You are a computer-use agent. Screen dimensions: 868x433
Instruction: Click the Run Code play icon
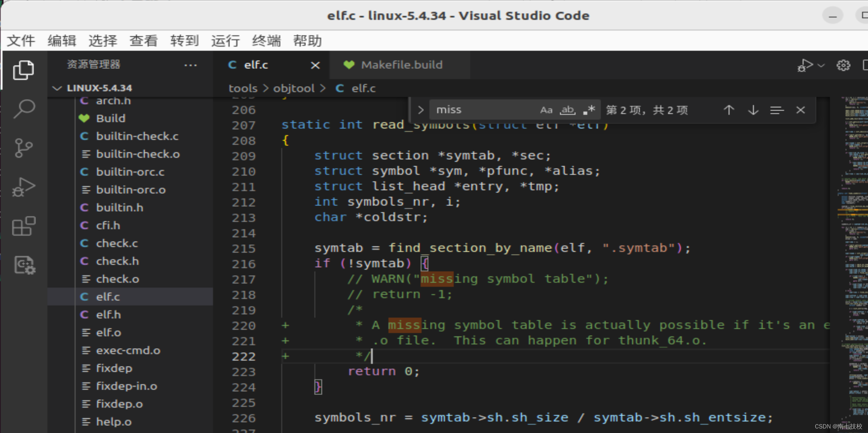pos(805,65)
